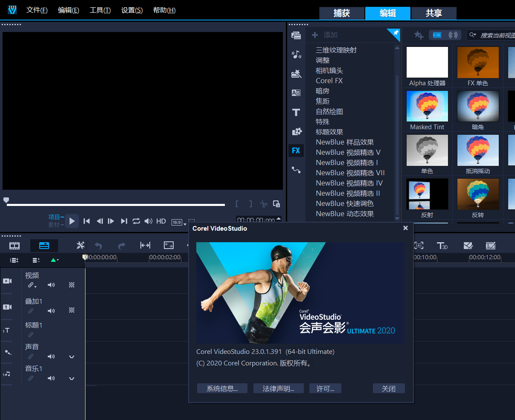This screenshot has width=515, height=420.
Task: Show audio filters in the library
Action: [453, 35]
